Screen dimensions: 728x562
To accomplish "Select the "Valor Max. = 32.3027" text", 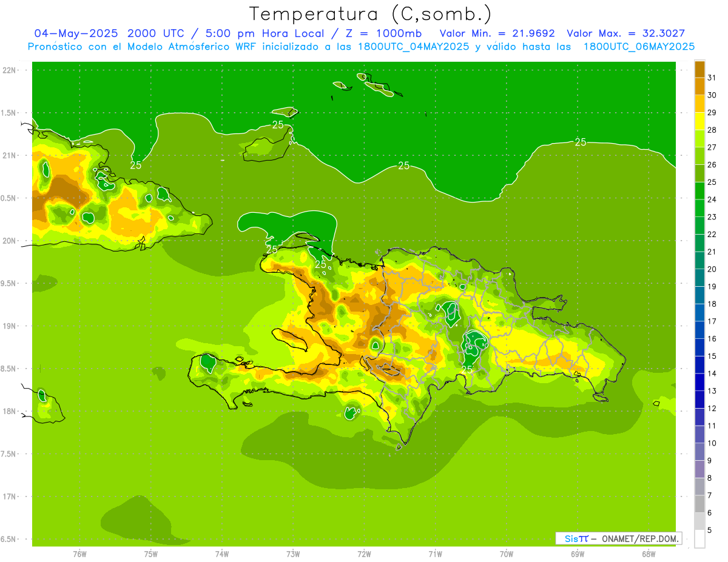I will click(625, 33).
